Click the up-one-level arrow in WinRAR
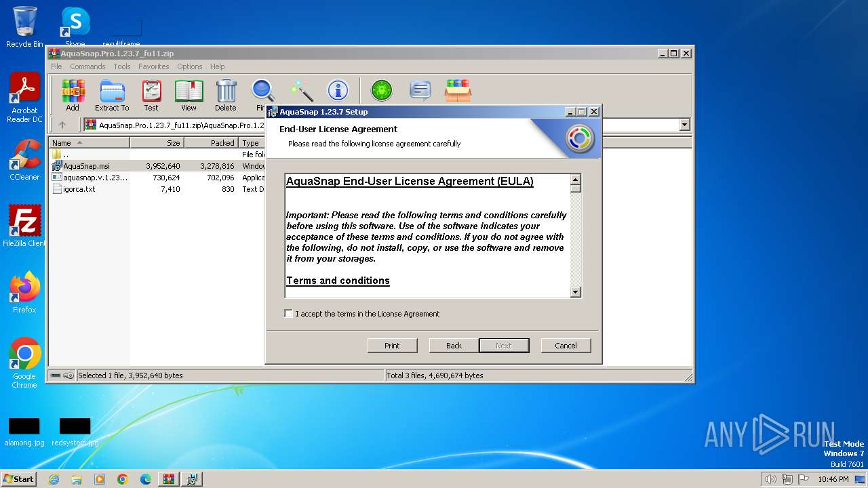The image size is (868, 488). click(62, 125)
